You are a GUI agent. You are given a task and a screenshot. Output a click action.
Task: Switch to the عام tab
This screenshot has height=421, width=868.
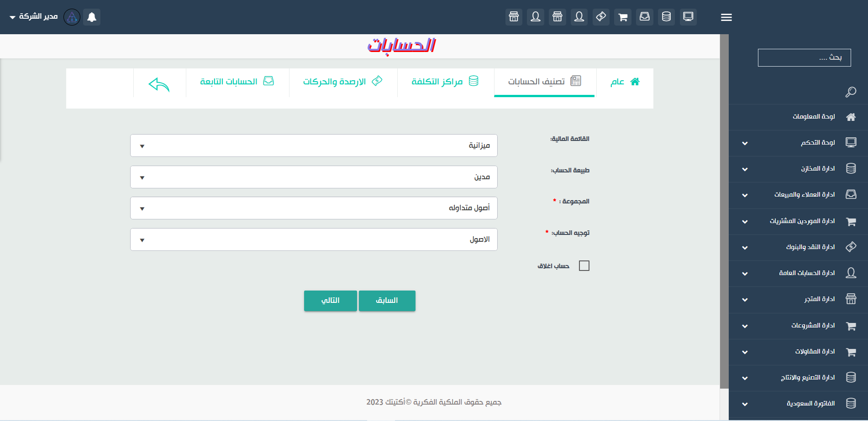click(625, 82)
